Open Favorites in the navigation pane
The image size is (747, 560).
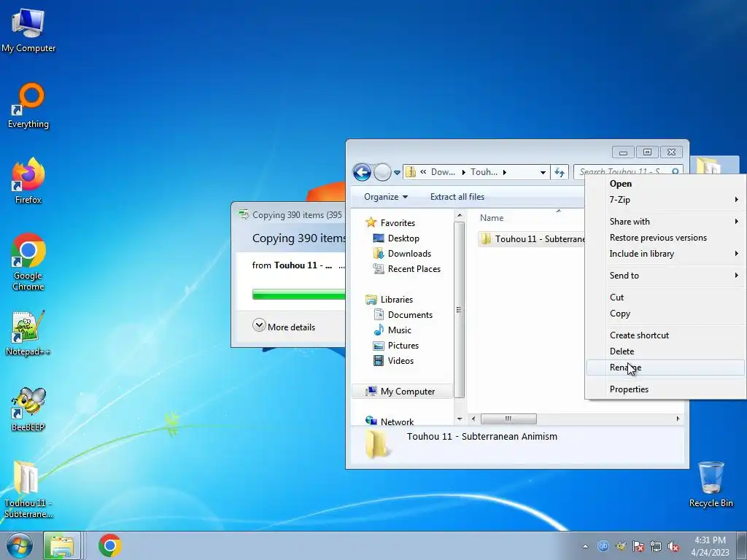[x=398, y=223]
